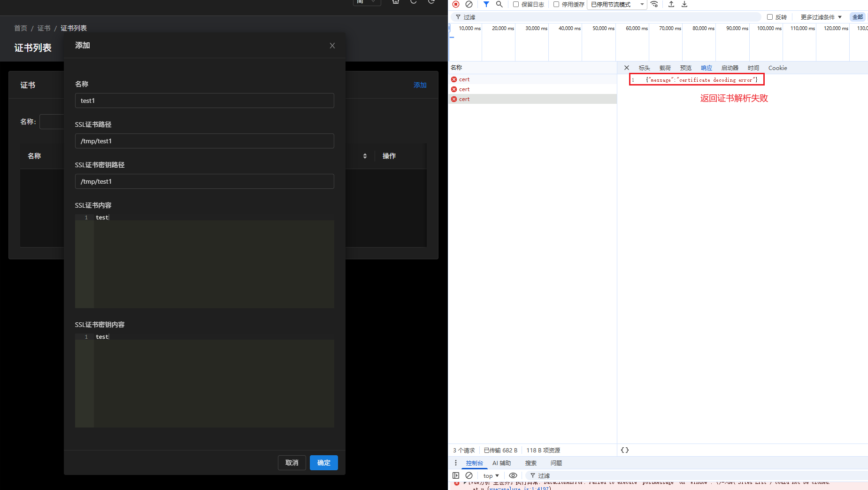Click the import HAR upload icon
Image resolution: width=868 pixels, height=490 pixels.
click(x=671, y=4)
